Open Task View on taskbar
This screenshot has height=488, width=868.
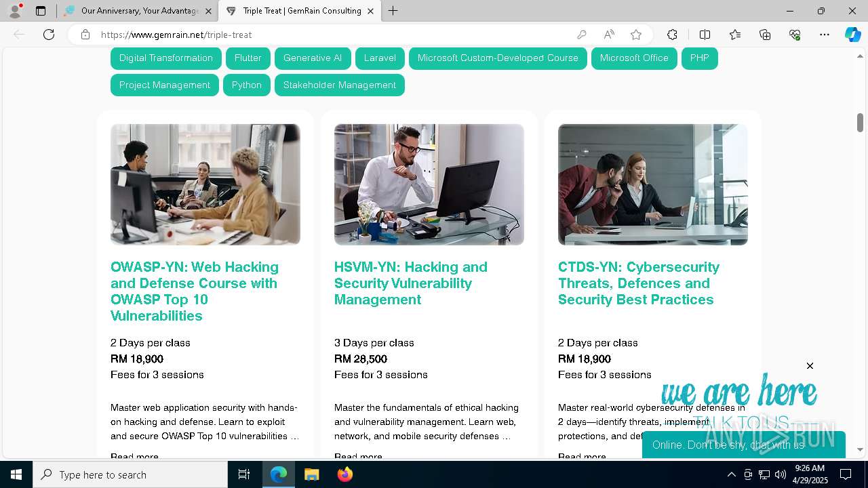coord(244,474)
